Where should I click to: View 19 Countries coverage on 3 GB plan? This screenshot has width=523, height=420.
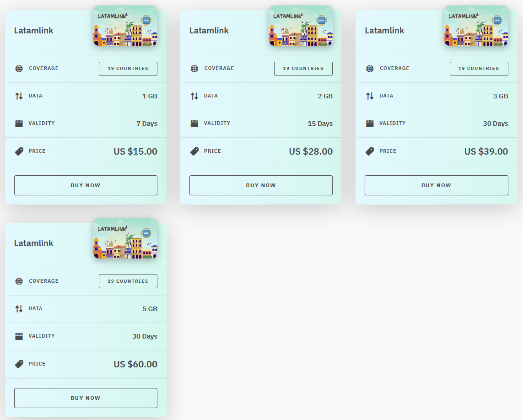pos(479,69)
